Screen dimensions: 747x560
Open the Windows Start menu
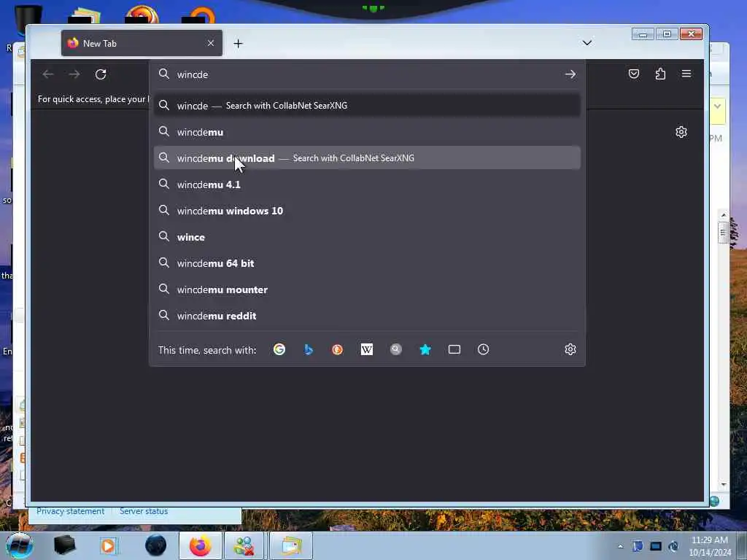pos(20,545)
